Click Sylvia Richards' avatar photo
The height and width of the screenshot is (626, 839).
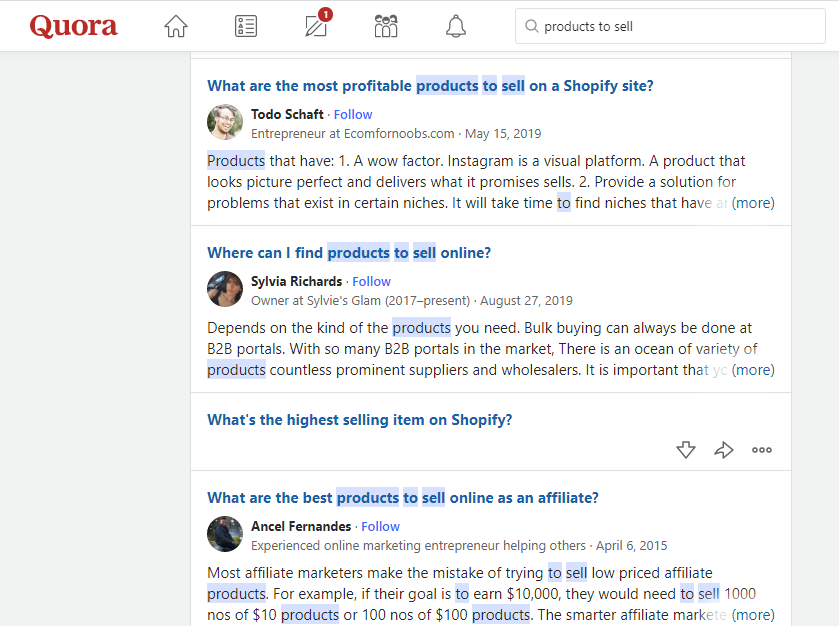pos(225,289)
